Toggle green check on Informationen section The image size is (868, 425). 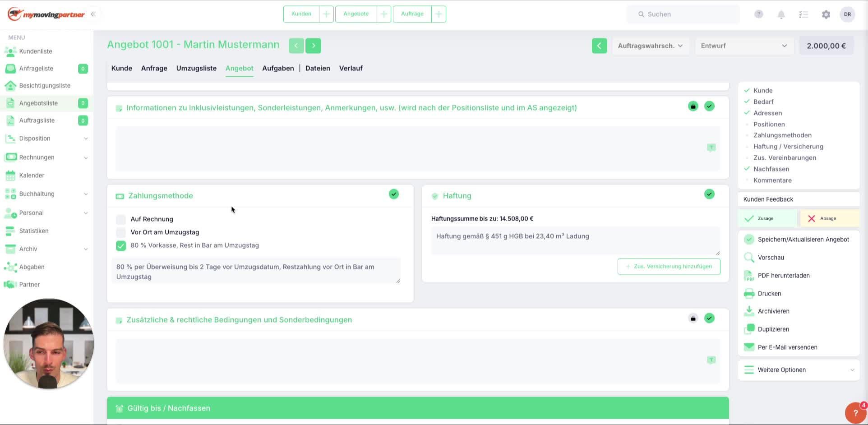710,106
